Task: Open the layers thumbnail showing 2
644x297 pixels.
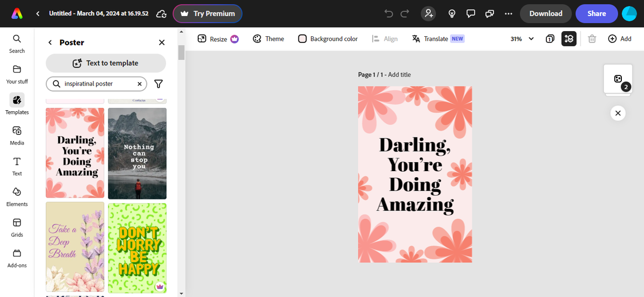Action: 618,79
